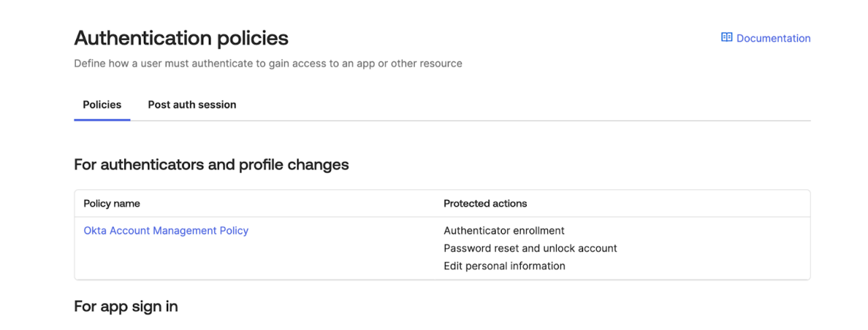The image size is (868, 330).
Task: Click the Authentication policies page title
Action: 181,39
